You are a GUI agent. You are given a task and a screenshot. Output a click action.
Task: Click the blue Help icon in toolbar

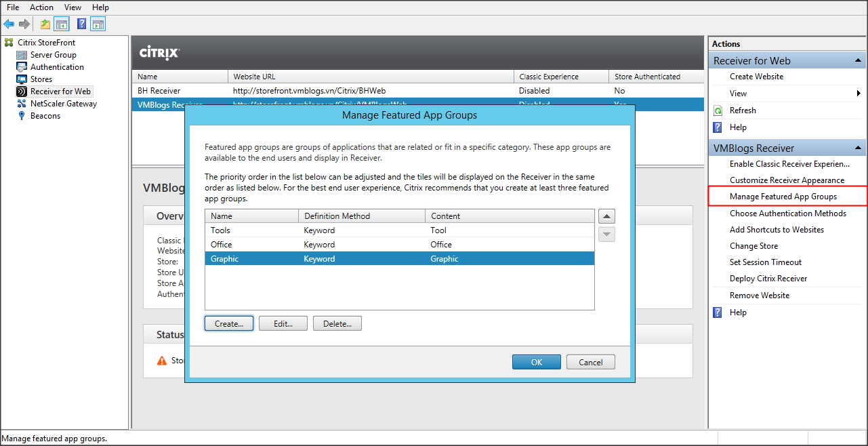point(81,24)
